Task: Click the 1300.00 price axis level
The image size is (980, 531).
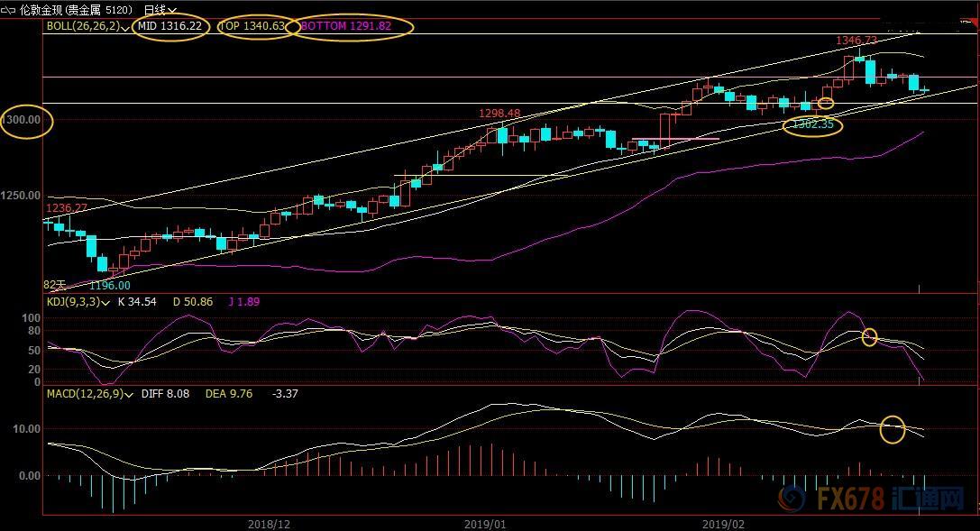Action: (22, 120)
